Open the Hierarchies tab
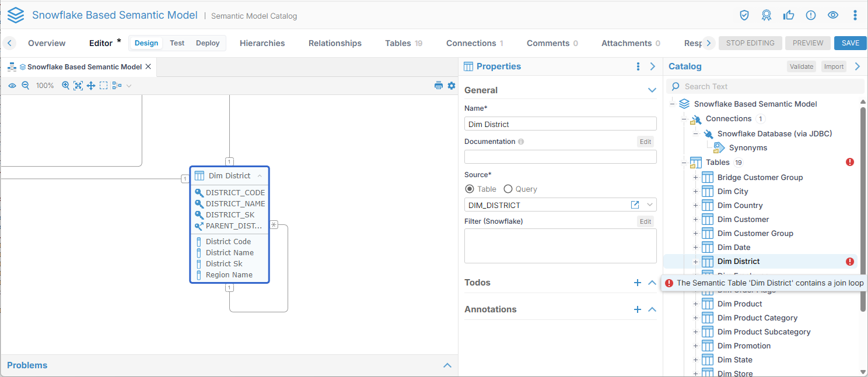Screen dimensions: 868x377 point(262,43)
